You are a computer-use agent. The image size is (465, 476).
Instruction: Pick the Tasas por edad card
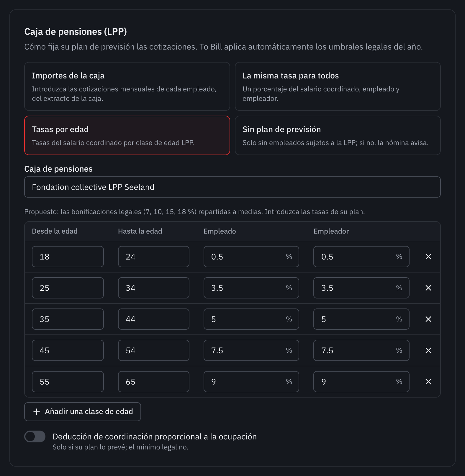127,135
